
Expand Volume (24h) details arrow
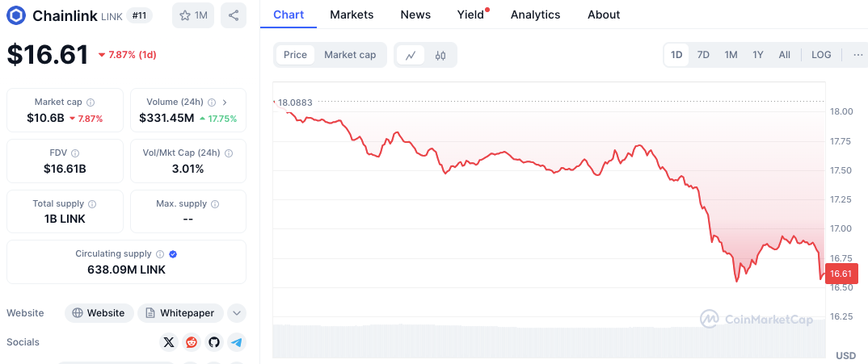[x=225, y=103]
